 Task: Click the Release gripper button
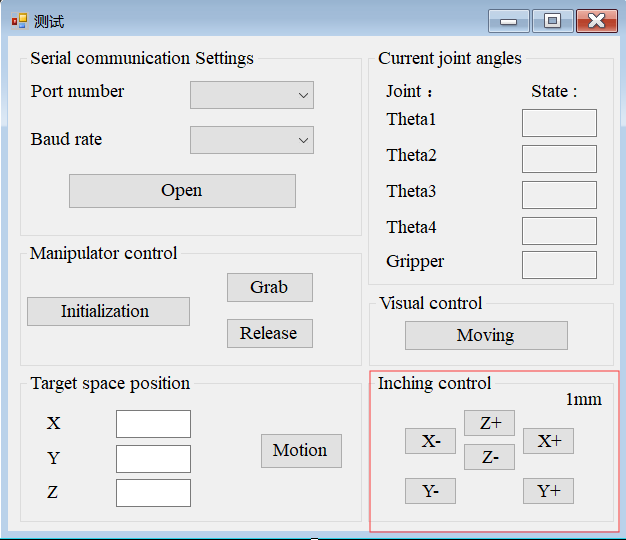pos(270,333)
